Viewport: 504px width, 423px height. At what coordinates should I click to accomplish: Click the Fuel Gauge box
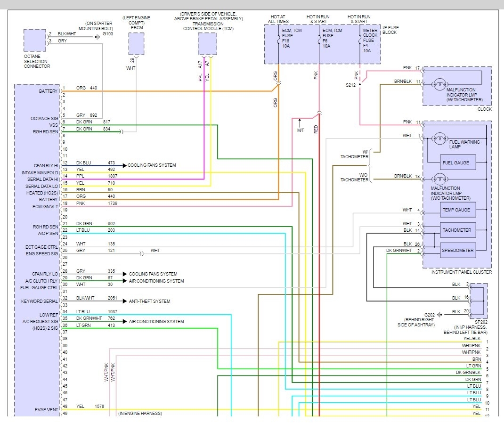pos(457,163)
